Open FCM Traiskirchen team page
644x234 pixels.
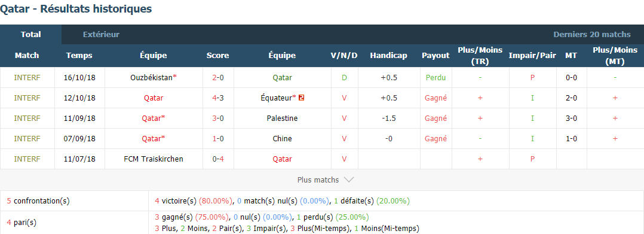pos(153,159)
